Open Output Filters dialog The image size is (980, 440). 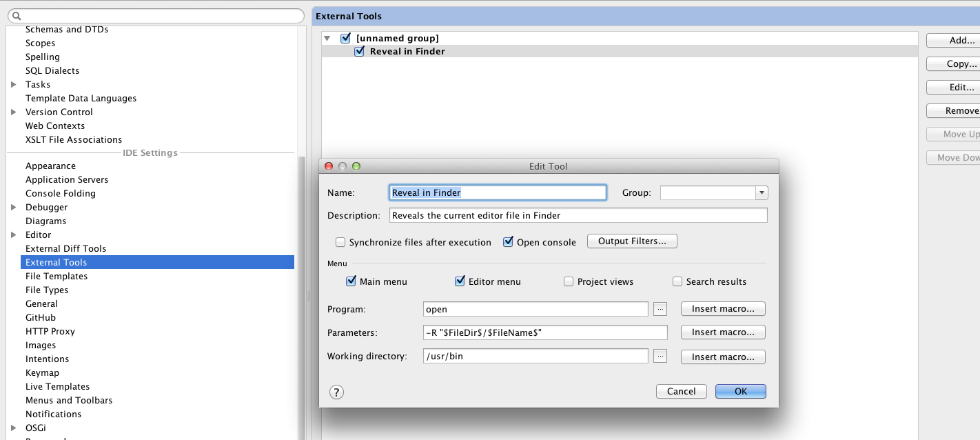632,241
